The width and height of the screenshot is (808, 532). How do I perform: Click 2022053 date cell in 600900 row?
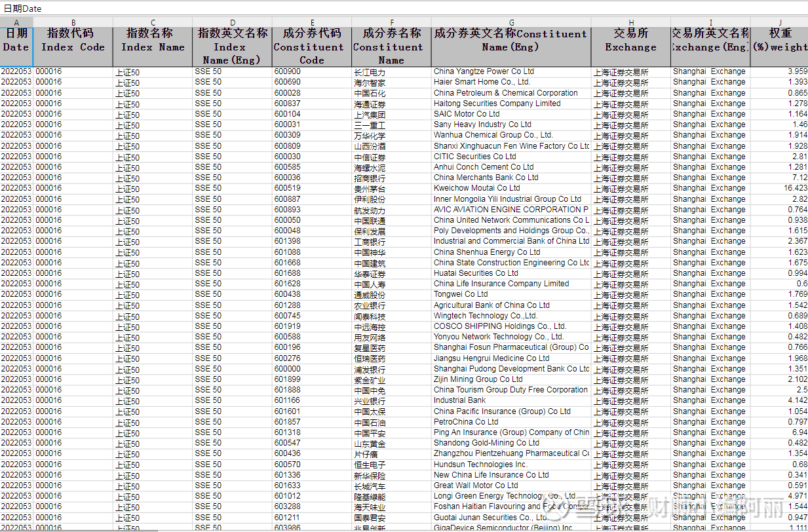pyautogui.click(x=16, y=71)
